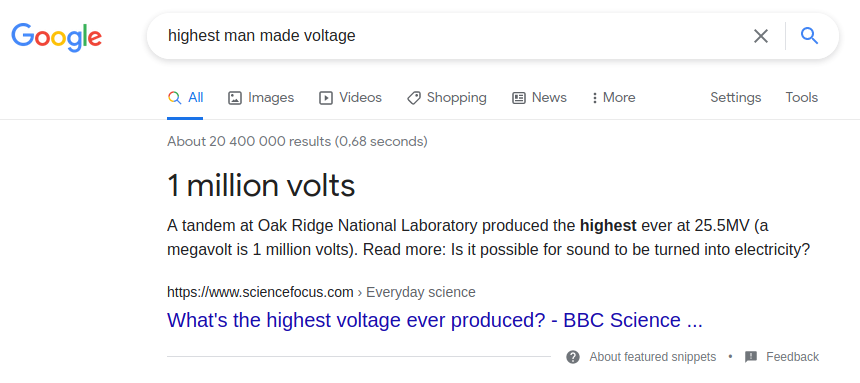Image resolution: width=860 pixels, height=383 pixels.
Task: Open "What's the highest voltage ever produced?" link
Action: pos(434,320)
